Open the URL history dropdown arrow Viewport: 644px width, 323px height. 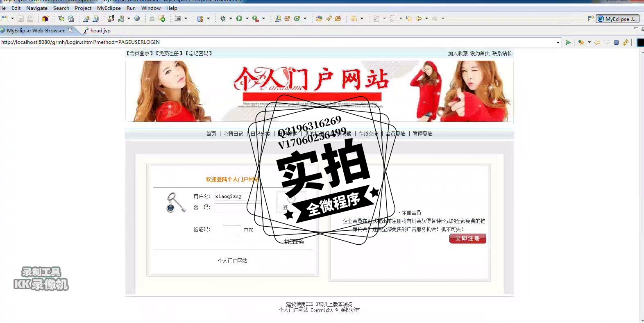(558, 43)
